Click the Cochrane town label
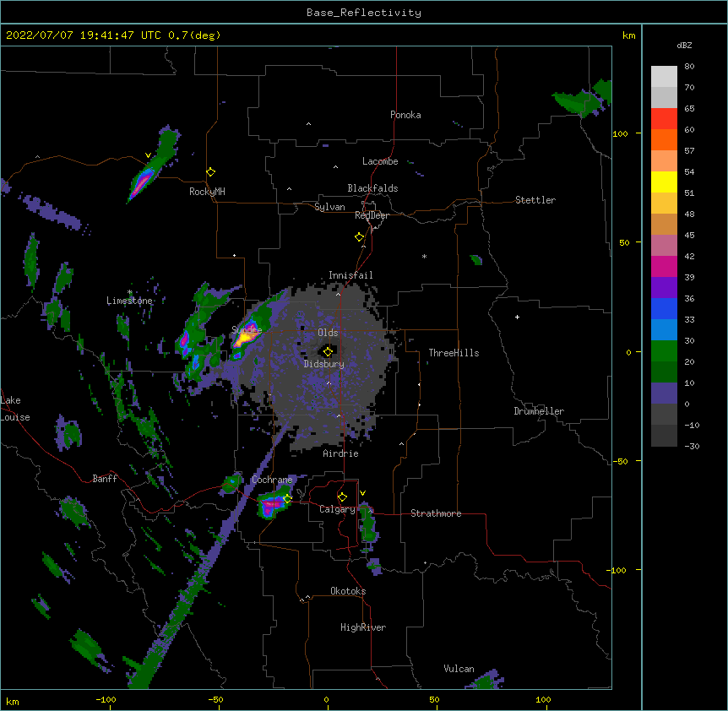 [x=272, y=480]
